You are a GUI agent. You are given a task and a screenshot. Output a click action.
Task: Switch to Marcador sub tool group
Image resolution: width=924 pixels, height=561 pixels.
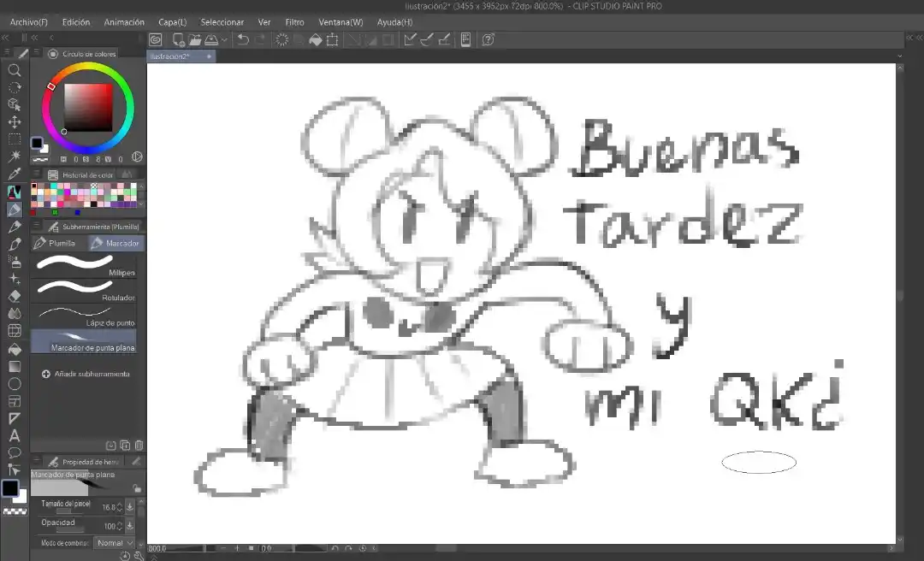point(116,243)
